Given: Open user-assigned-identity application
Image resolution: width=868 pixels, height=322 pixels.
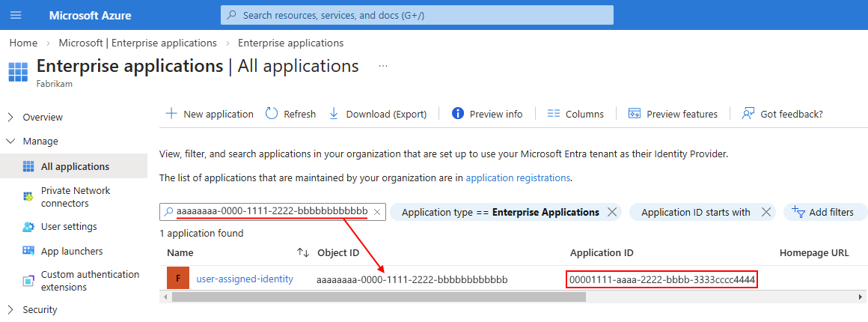Looking at the screenshot, I should pyautogui.click(x=245, y=279).
